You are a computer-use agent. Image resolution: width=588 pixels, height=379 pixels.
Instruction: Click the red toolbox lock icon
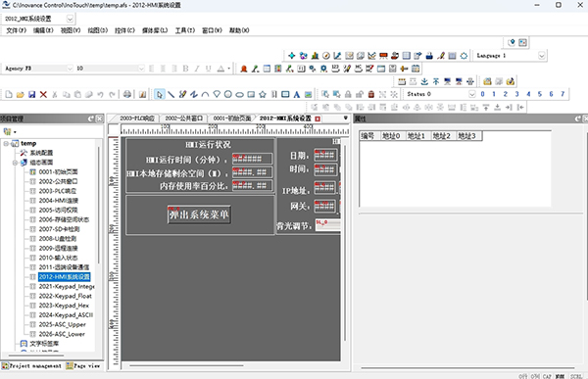click(x=371, y=94)
